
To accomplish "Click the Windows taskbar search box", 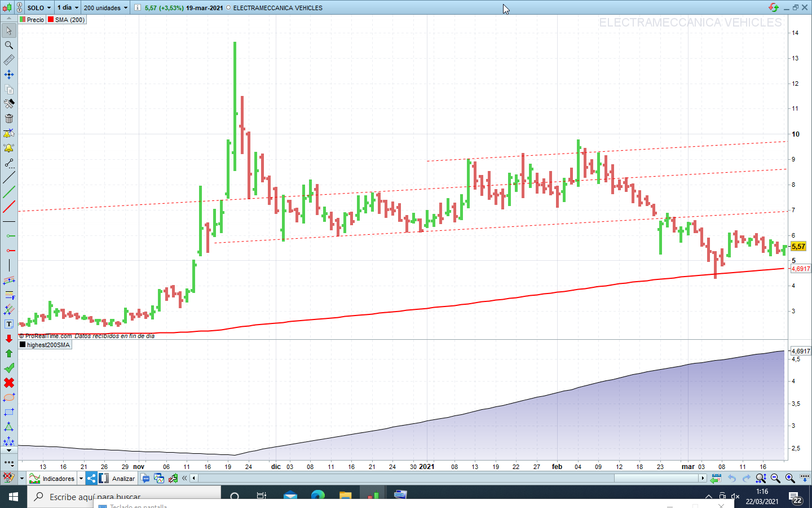I will coord(124,497).
